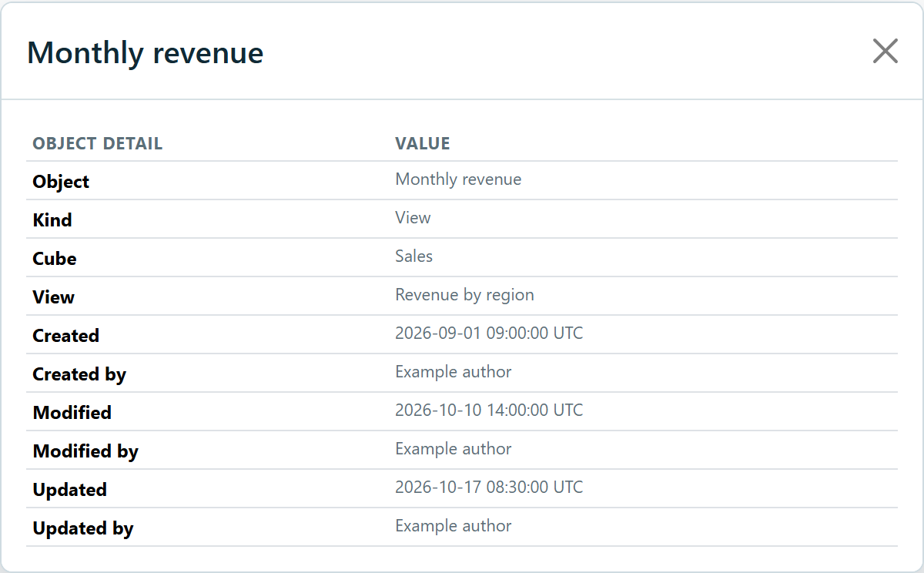
Task: Click the "VALUE" column header
Action: (423, 144)
